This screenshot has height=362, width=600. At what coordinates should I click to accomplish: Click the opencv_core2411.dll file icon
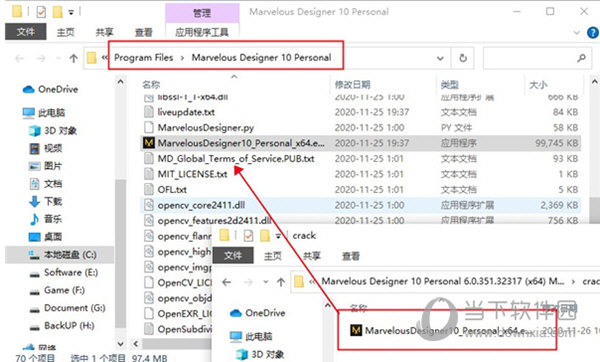[148, 205]
